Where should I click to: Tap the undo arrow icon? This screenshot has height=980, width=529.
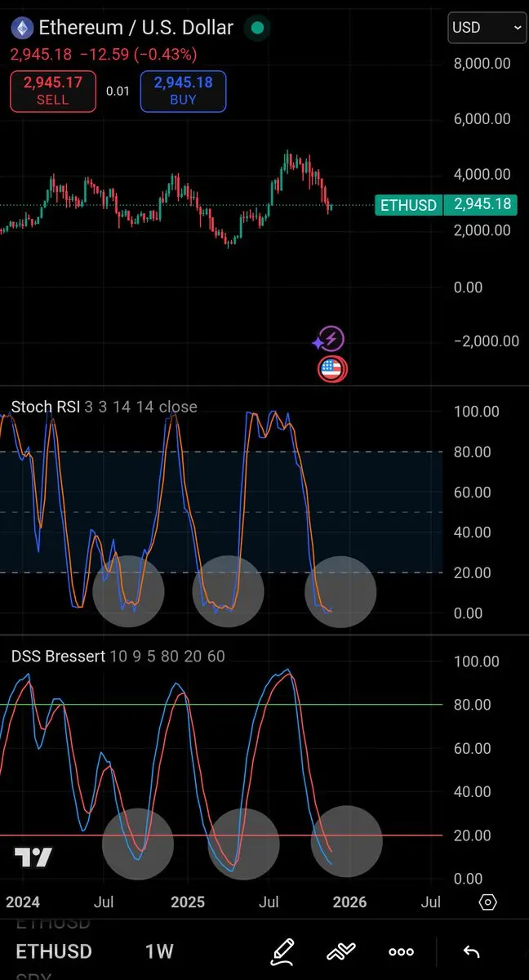[471, 951]
